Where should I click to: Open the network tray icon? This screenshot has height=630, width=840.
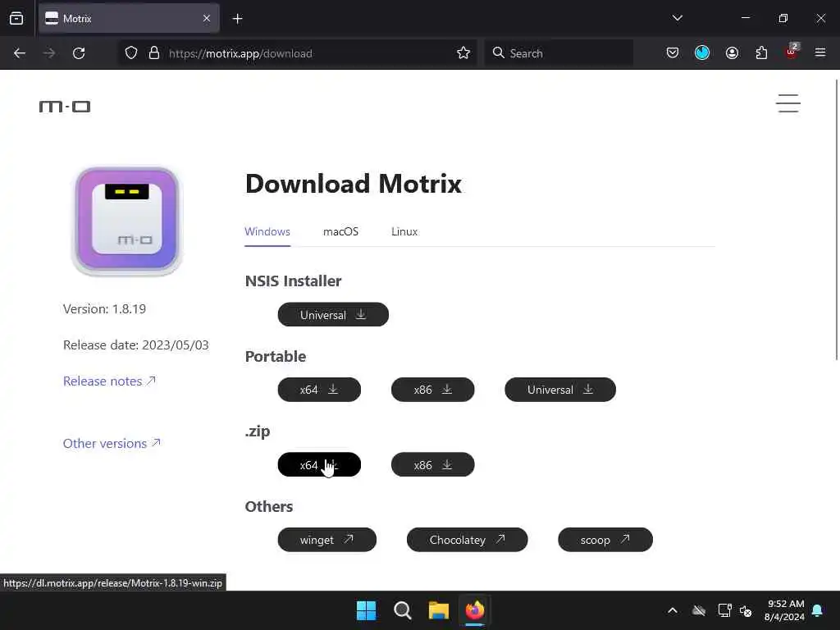[x=724, y=610]
